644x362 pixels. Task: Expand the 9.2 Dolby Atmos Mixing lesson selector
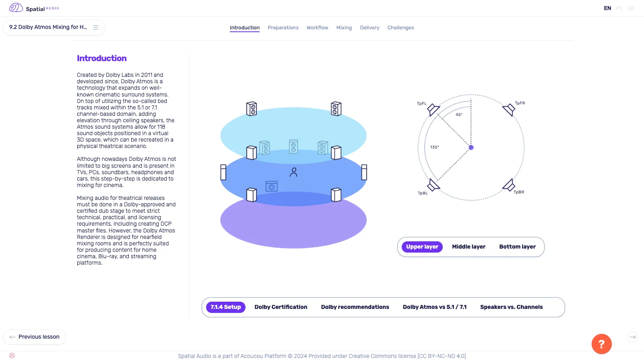(54, 27)
